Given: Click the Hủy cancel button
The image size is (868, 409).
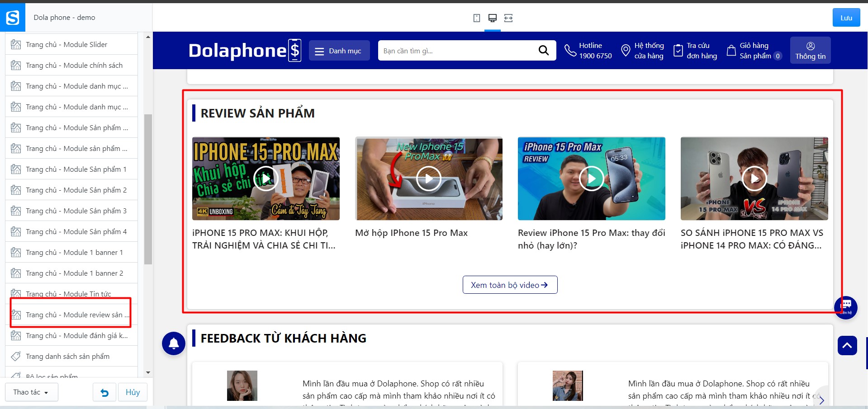Looking at the screenshot, I should click(x=133, y=392).
